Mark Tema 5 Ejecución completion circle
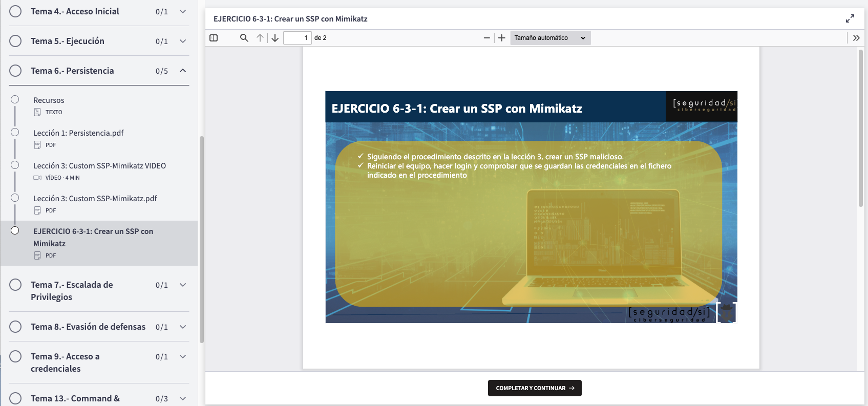 15,41
